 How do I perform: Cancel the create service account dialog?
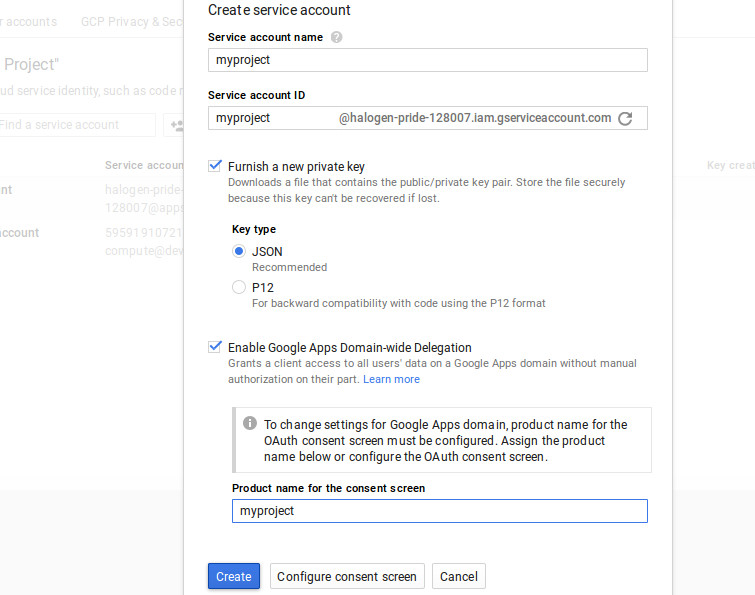(458, 576)
